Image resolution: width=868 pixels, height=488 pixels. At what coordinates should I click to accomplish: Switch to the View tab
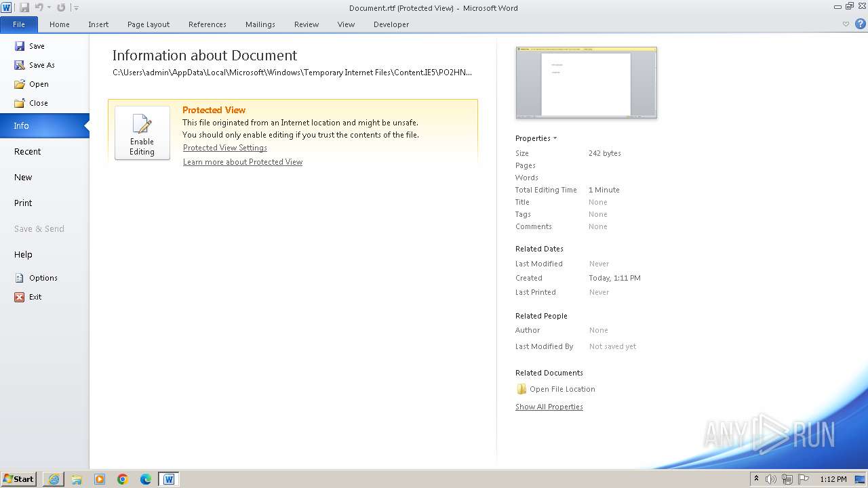click(x=346, y=24)
